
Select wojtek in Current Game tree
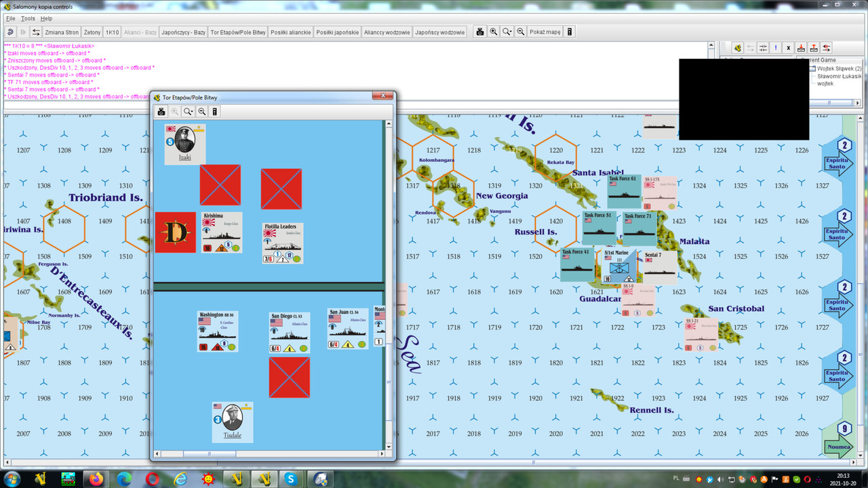point(825,83)
